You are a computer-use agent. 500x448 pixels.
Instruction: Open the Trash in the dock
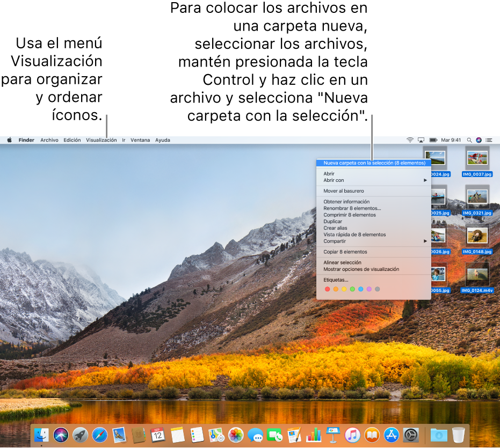click(459, 435)
